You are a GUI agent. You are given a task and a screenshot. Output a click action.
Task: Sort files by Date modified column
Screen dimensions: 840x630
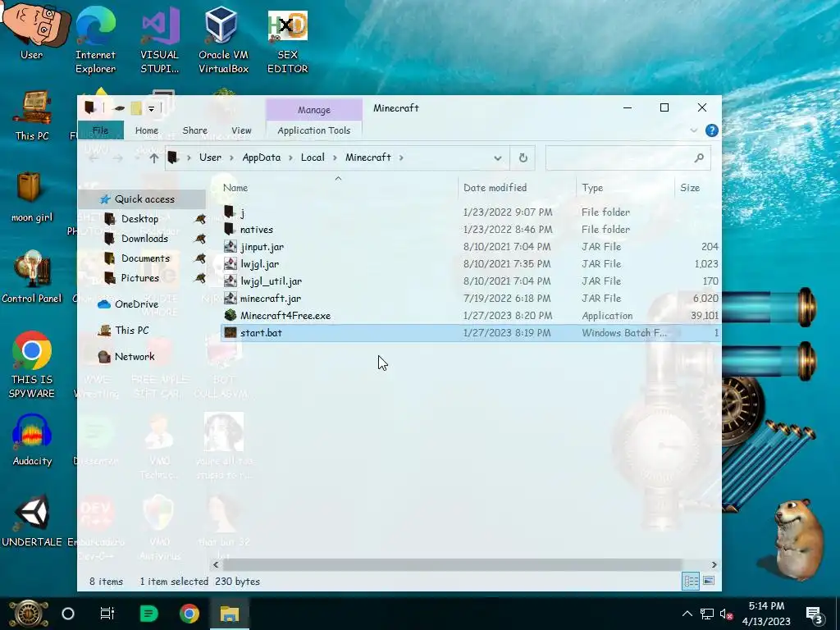click(517, 188)
